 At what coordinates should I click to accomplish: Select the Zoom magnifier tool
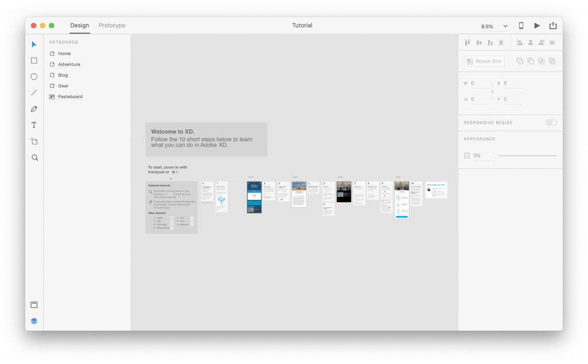point(34,157)
